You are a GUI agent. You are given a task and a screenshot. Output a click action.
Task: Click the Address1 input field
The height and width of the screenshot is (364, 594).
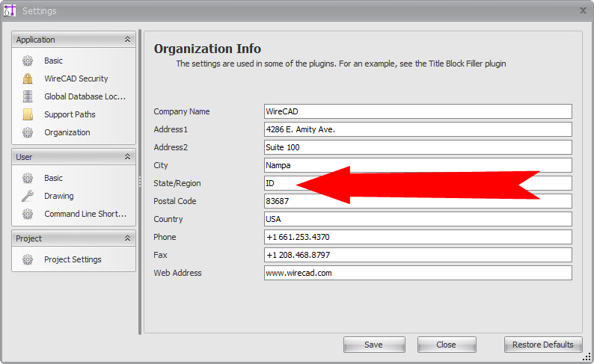tap(418, 129)
